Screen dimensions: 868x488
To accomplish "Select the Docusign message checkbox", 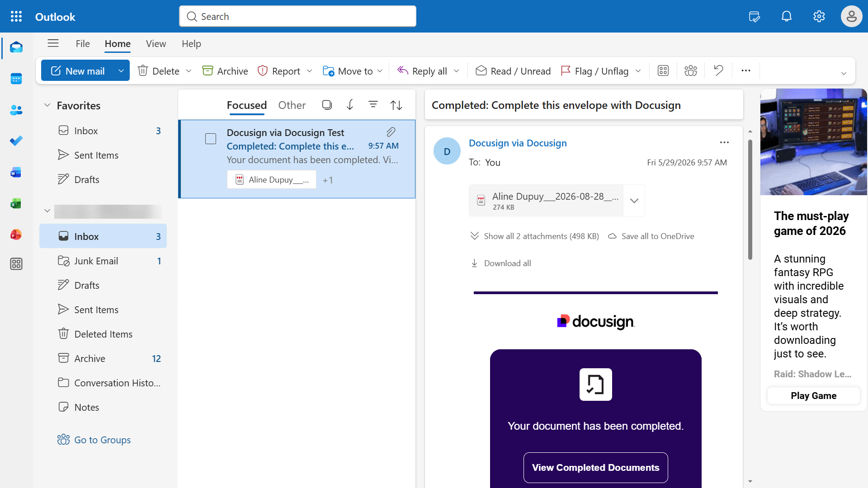I will coord(211,139).
